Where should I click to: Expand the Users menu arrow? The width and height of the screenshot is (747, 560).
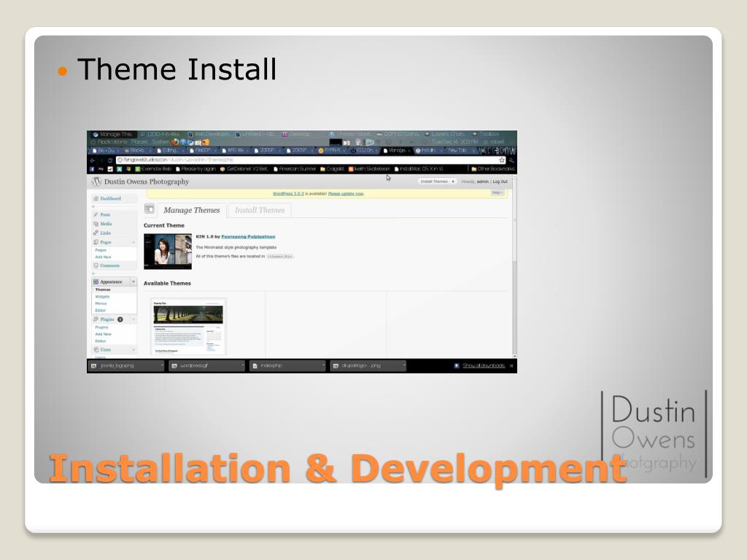point(133,349)
